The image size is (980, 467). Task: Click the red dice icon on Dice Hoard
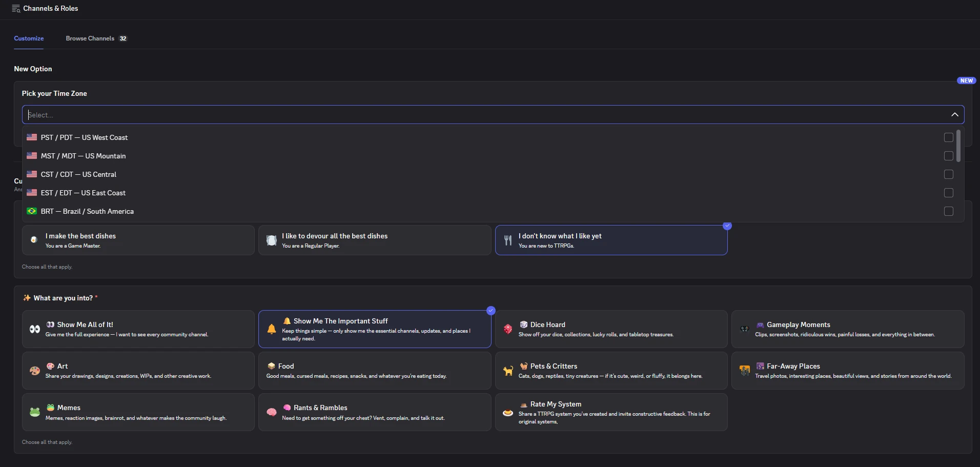pos(508,329)
